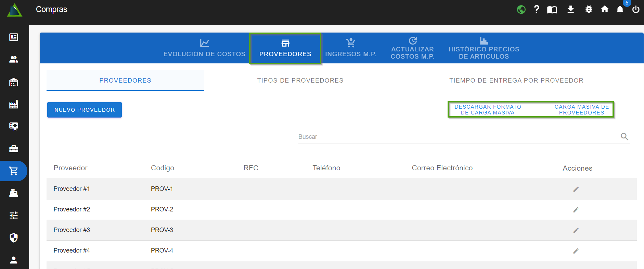Click Descargar Formato de Carga Masiva
The width and height of the screenshot is (644, 269).
488,110
